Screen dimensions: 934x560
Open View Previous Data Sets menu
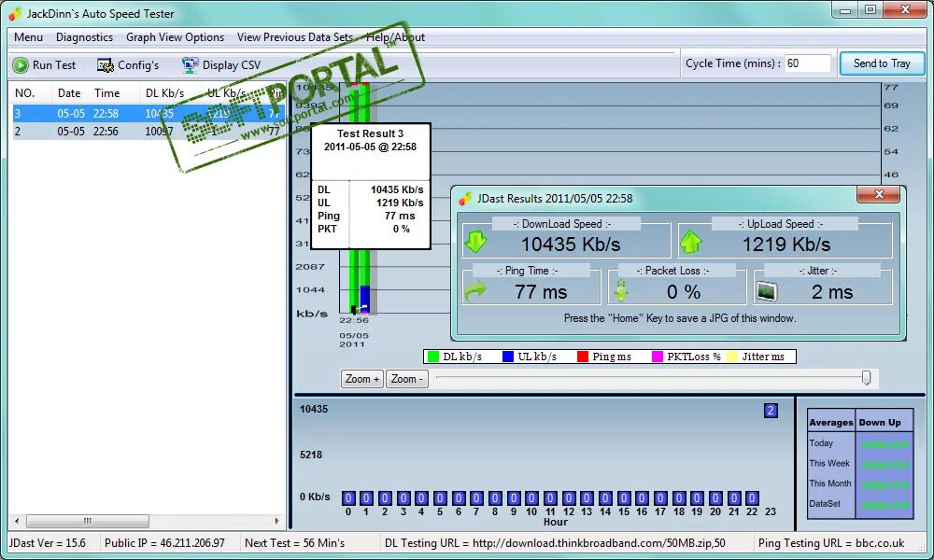(x=295, y=37)
